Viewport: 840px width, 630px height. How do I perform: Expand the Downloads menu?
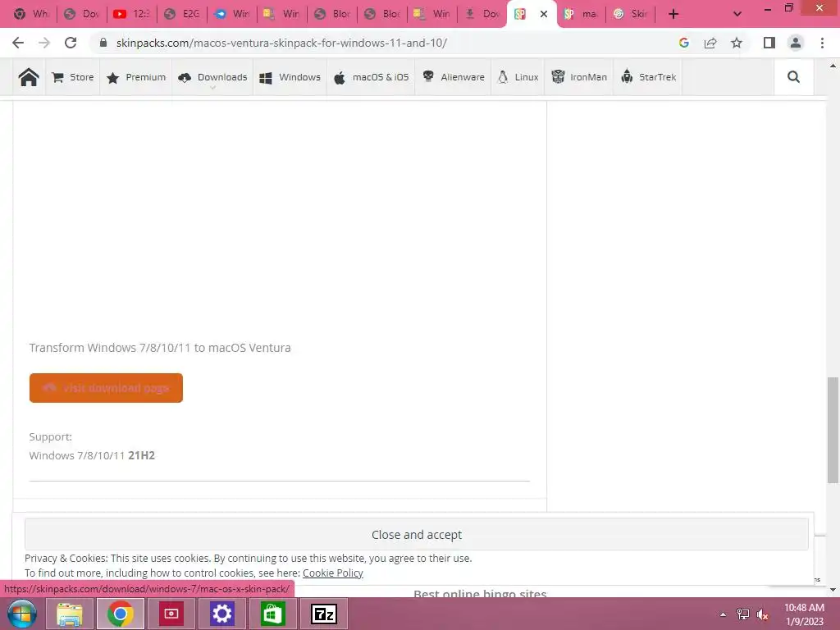point(212,77)
